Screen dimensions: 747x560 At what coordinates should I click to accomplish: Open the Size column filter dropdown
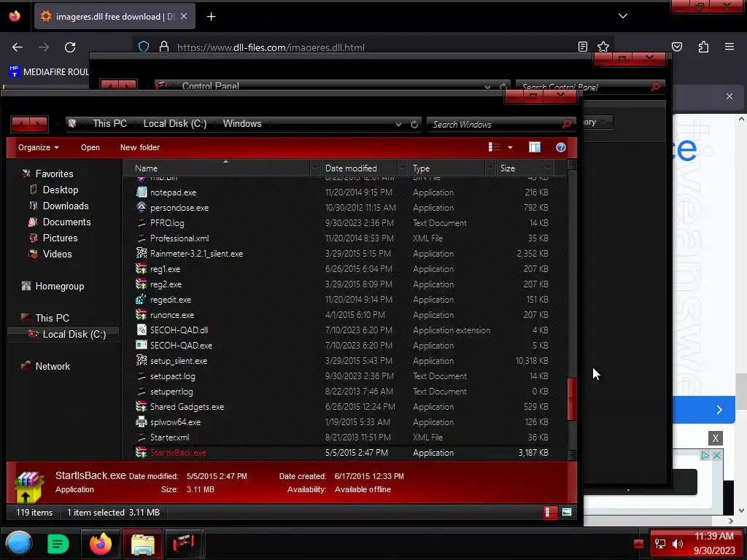point(549,168)
